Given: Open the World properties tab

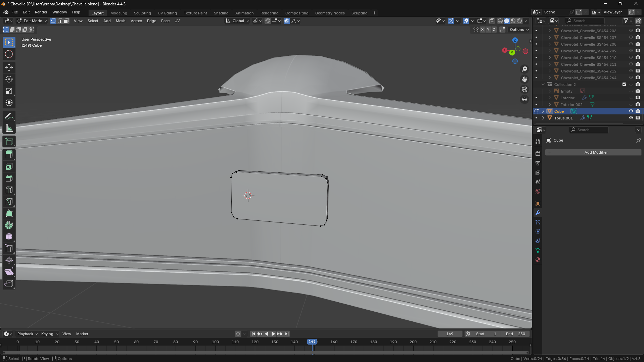Looking at the screenshot, I should 538,191.
